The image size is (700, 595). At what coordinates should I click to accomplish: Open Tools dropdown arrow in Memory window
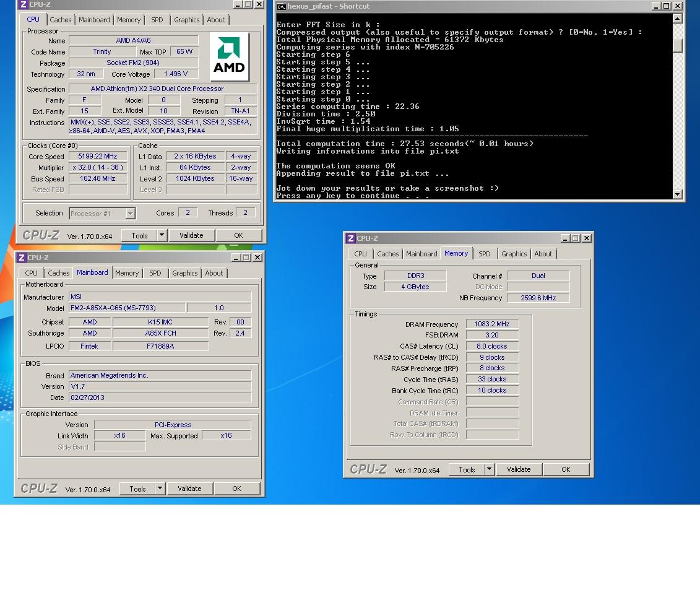[x=490, y=469]
